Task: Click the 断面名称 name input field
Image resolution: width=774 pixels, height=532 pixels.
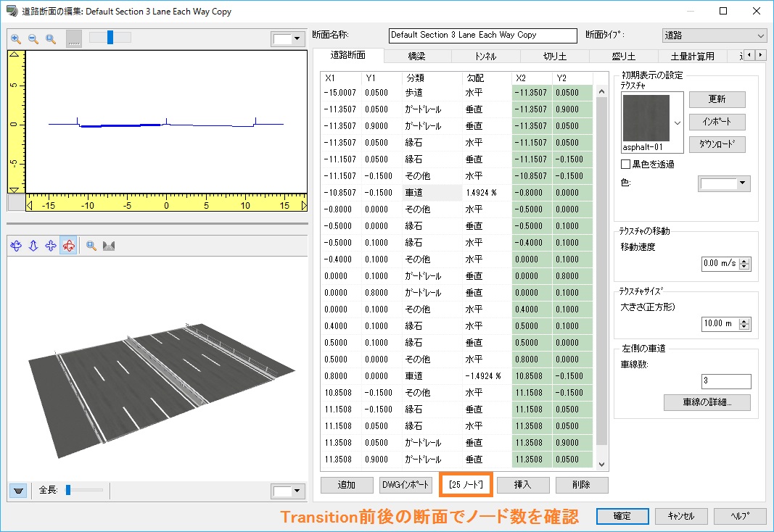Action: tap(482, 35)
